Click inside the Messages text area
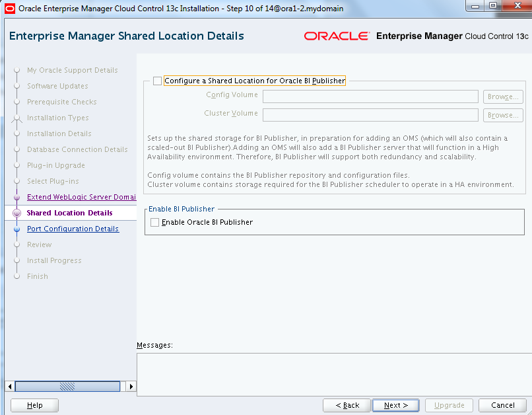The height and width of the screenshot is (415, 532). point(333,374)
